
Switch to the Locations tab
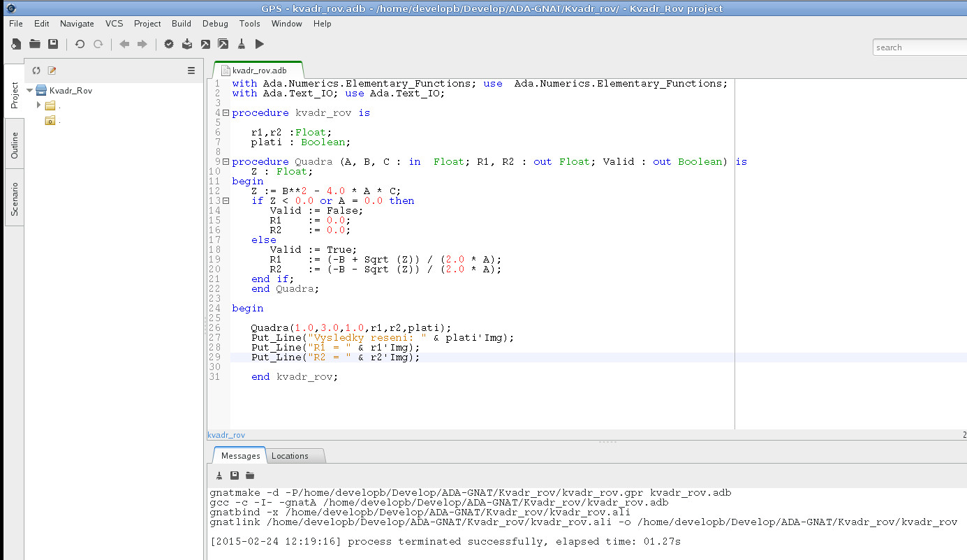290,456
